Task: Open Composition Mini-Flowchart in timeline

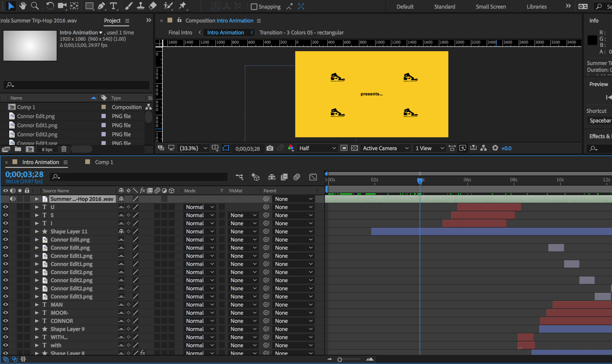Action: pyautogui.click(x=239, y=177)
